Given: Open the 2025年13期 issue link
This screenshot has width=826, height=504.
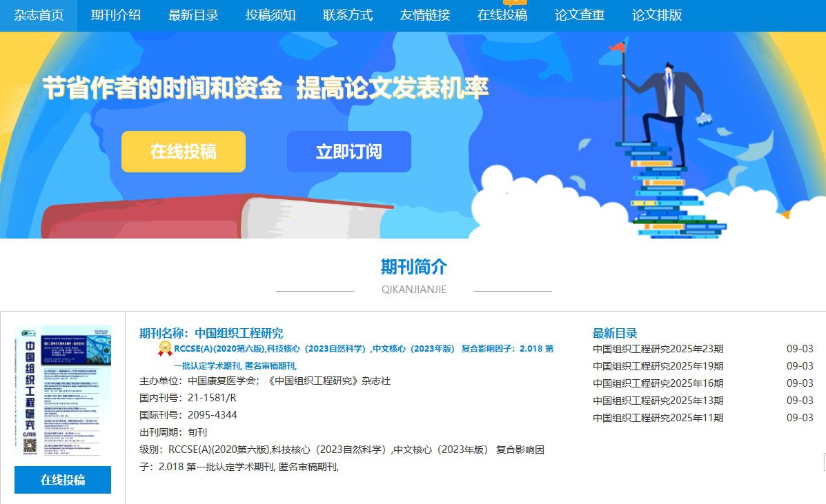Looking at the screenshot, I should 658,401.
